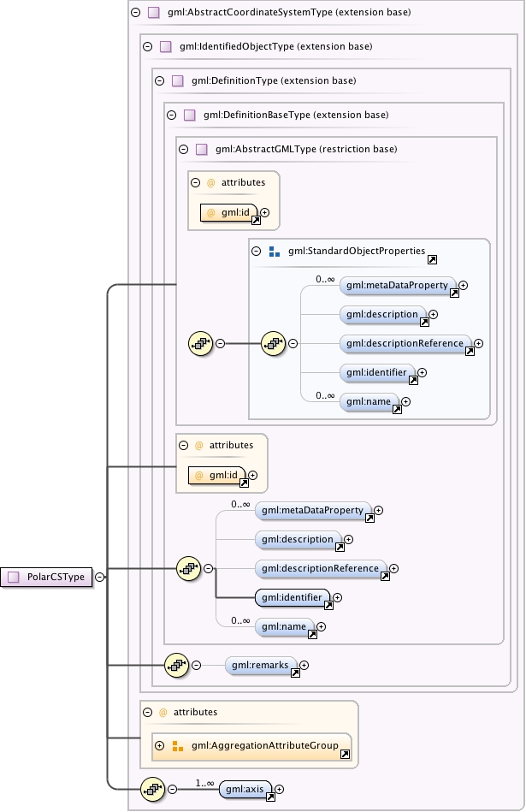This screenshot has height=812, width=526.
Task: Select gml:description in DefinitionBaseType
Action: (298, 540)
